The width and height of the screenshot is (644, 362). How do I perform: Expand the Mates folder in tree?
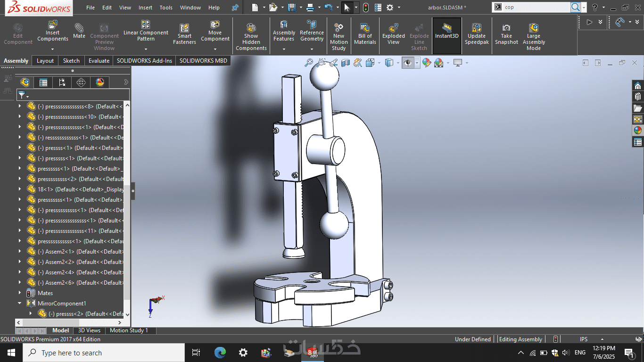(20, 293)
